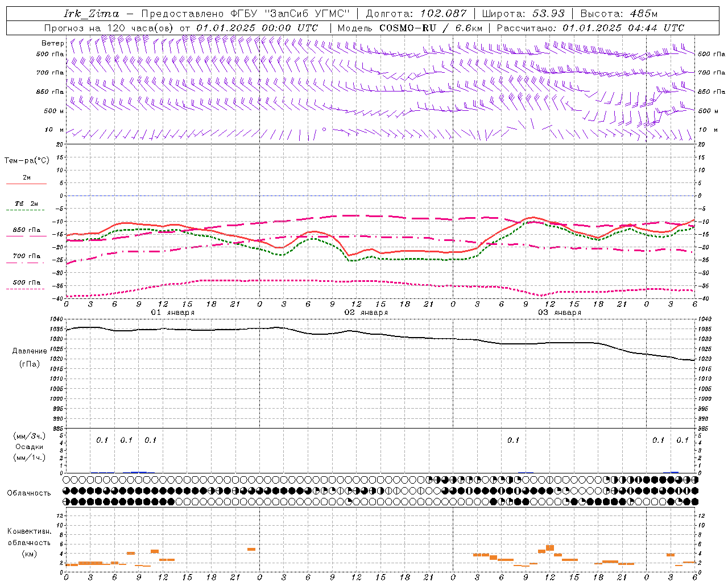Click the left 1000 pressure axis value
The image size is (728, 582).
coord(56,399)
